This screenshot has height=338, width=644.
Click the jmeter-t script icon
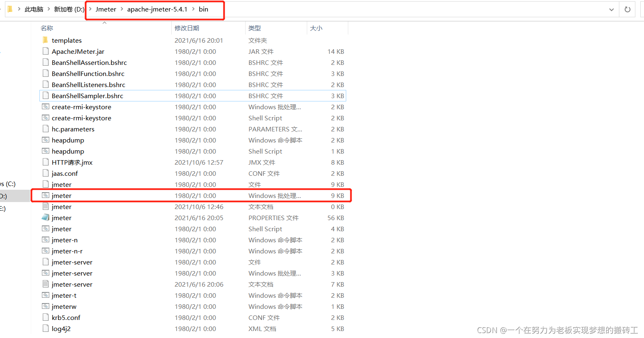tap(46, 295)
